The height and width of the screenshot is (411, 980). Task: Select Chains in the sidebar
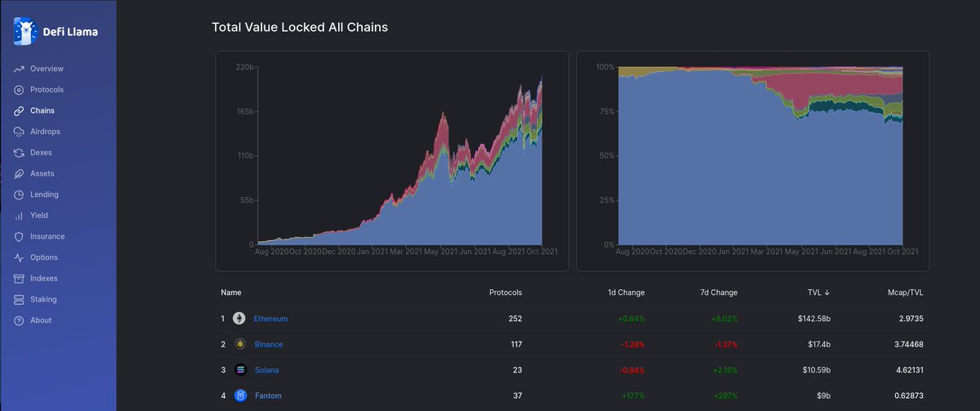tap(42, 110)
